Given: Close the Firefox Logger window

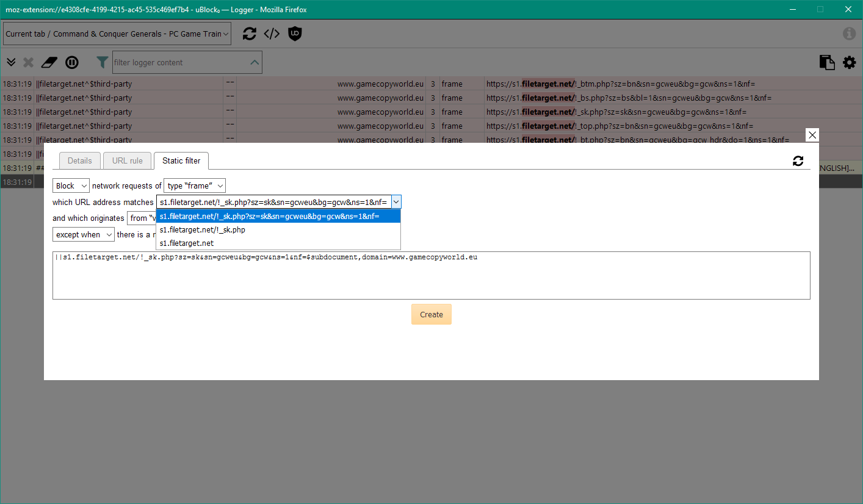Looking at the screenshot, I should click(848, 9).
